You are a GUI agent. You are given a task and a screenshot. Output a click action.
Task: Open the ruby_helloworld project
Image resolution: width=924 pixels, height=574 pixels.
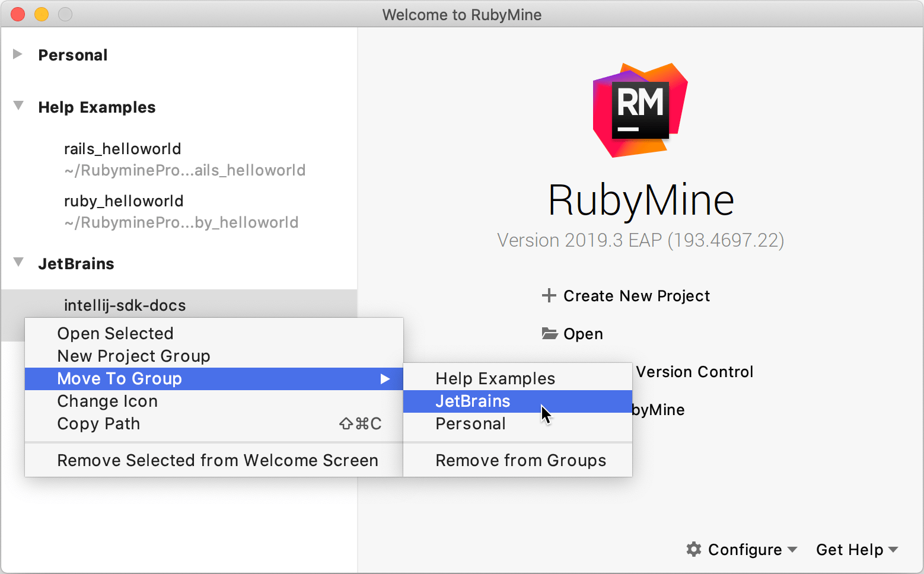coord(123,201)
